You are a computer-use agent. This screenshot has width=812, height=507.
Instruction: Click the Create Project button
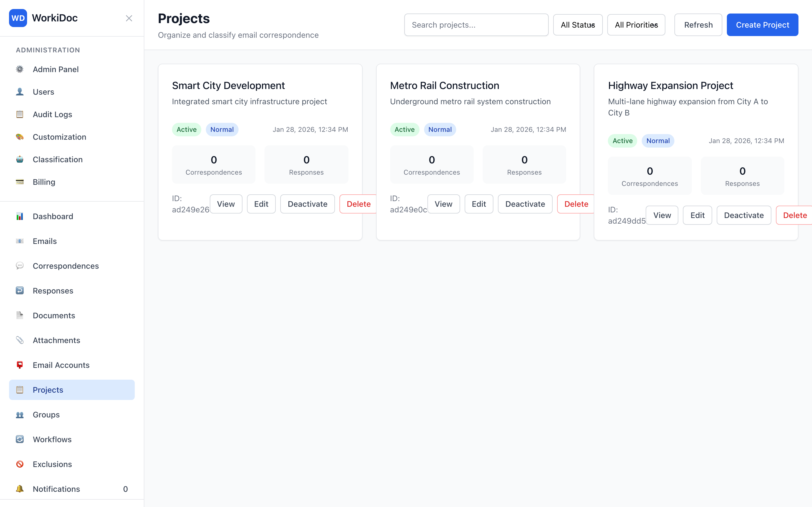(763, 25)
